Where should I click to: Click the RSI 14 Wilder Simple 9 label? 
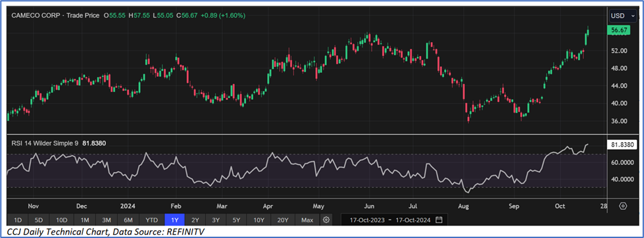point(44,143)
